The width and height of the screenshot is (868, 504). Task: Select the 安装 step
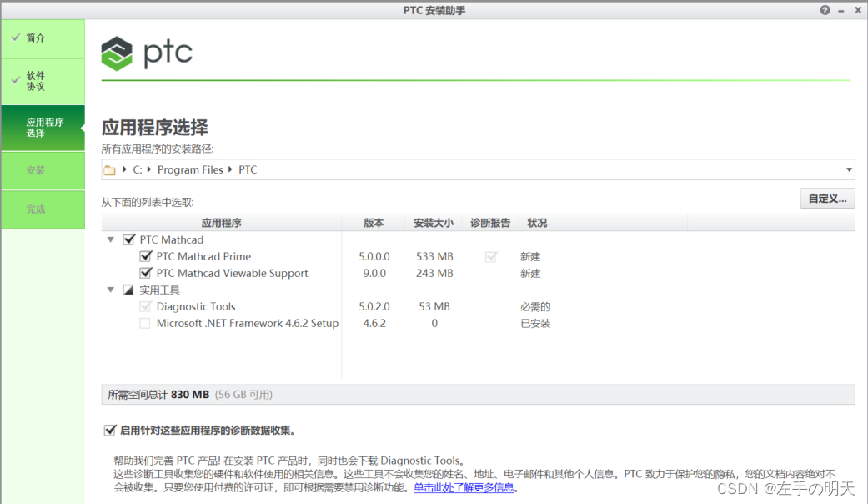pyautogui.click(x=43, y=170)
